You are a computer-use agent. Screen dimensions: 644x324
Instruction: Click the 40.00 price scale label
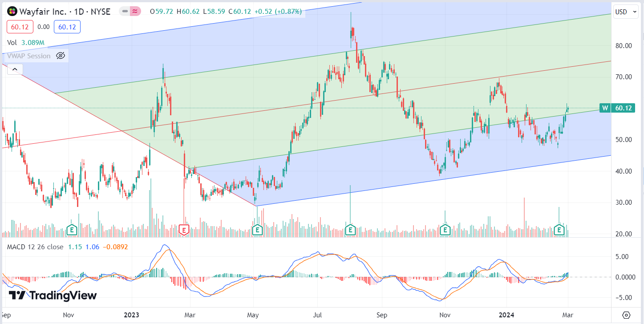click(x=623, y=171)
